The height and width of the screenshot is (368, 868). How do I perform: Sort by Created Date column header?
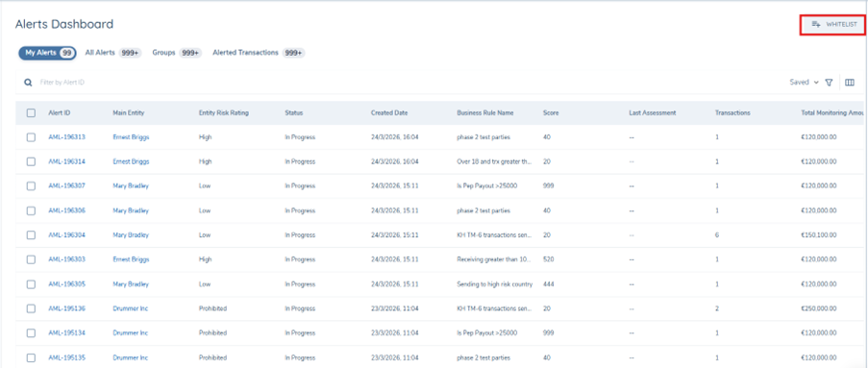(x=389, y=112)
